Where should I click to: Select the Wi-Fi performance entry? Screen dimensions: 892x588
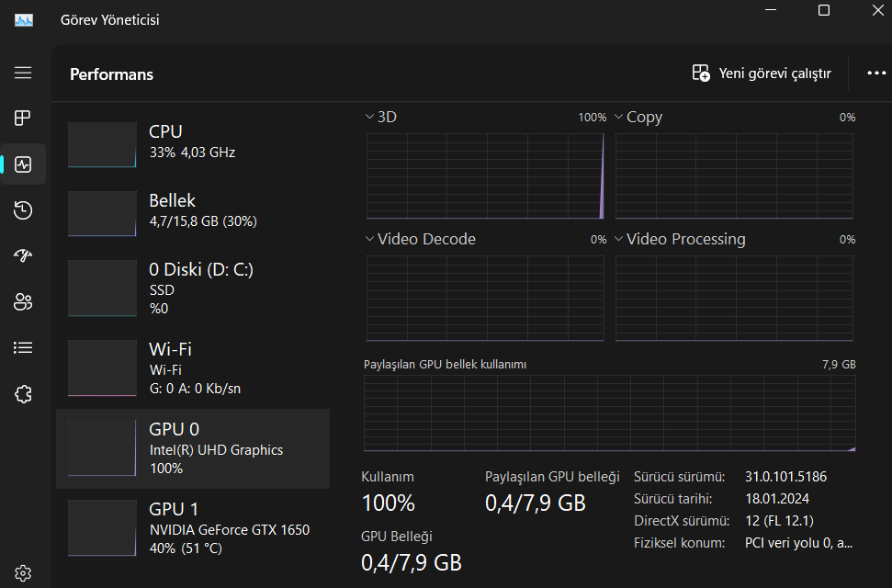tap(193, 367)
